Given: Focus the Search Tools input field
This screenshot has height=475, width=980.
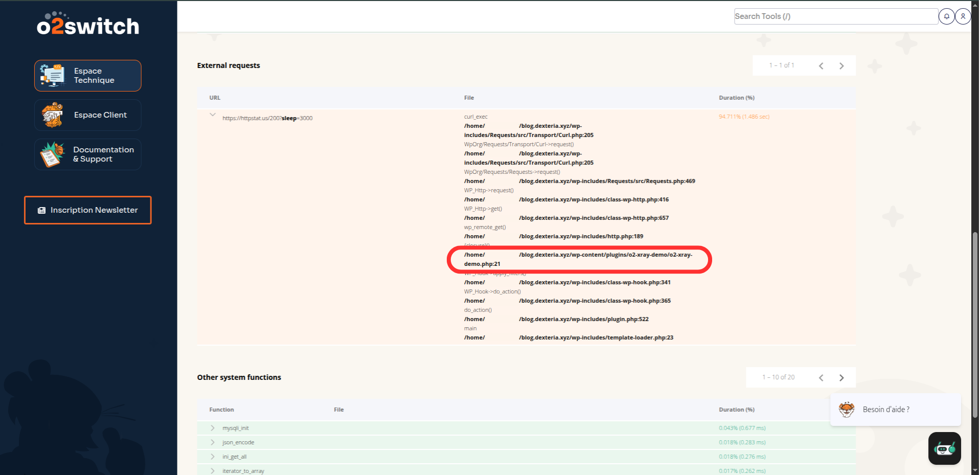Looking at the screenshot, I should coord(836,16).
